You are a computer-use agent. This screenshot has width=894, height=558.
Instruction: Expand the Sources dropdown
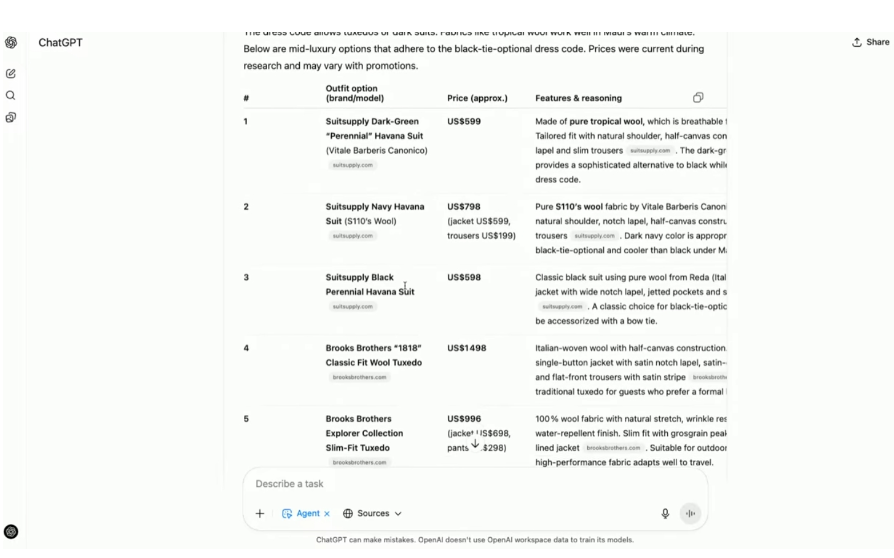click(372, 513)
